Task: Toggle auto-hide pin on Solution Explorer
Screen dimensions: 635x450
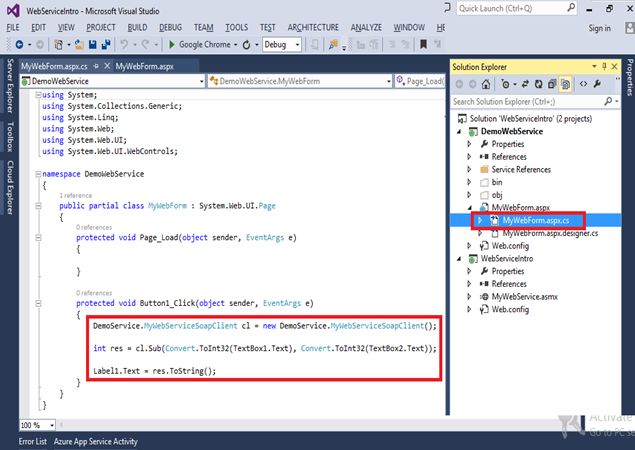Action: (x=604, y=66)
